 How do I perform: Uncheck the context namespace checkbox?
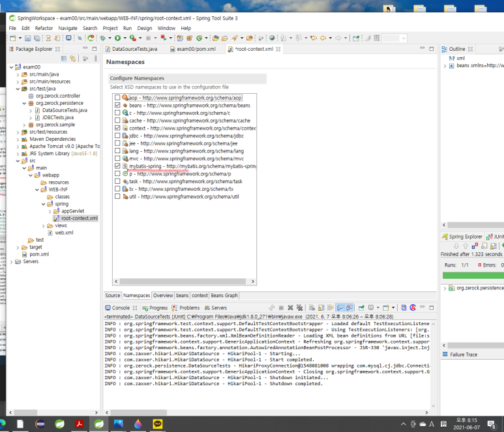[117, 128]
